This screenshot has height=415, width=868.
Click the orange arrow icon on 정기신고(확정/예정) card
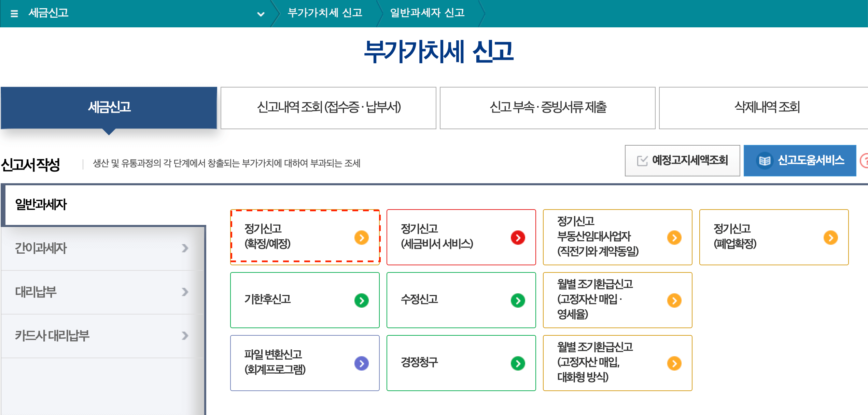point(361,238)
